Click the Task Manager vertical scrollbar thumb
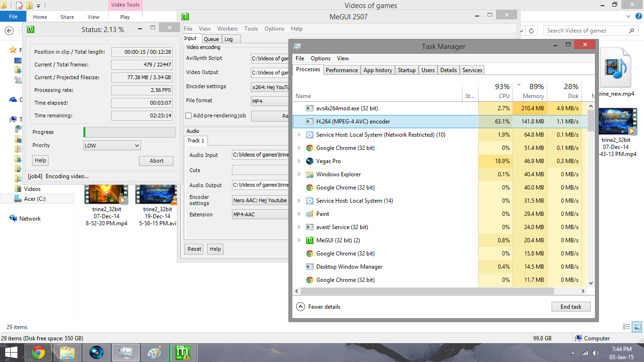The height and width of the screenshot is (362, 644). point(591,121)
